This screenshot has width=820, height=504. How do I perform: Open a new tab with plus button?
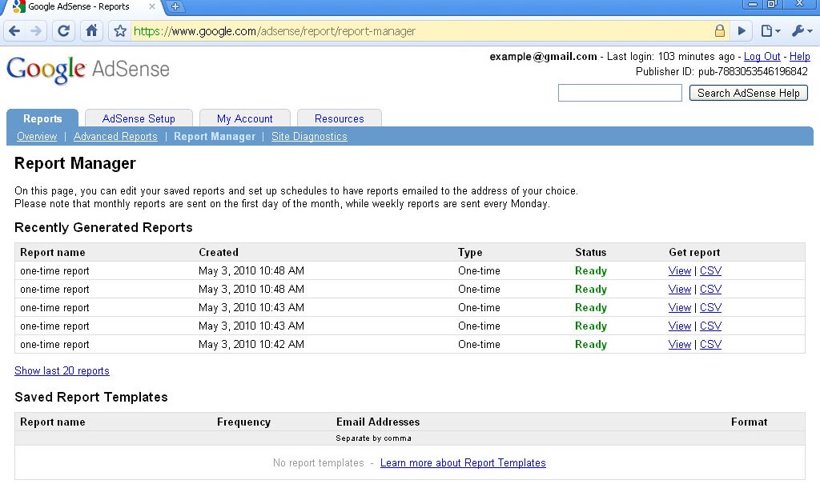(175, 6)
